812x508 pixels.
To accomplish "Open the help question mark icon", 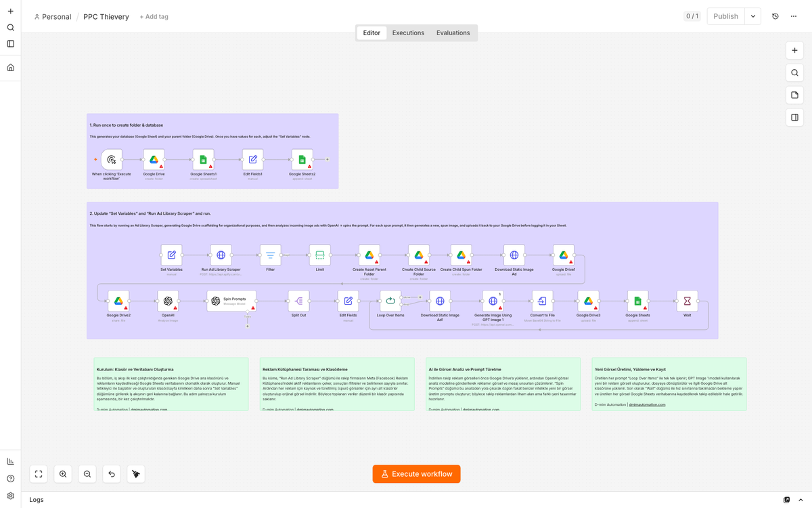I will 10,479.
